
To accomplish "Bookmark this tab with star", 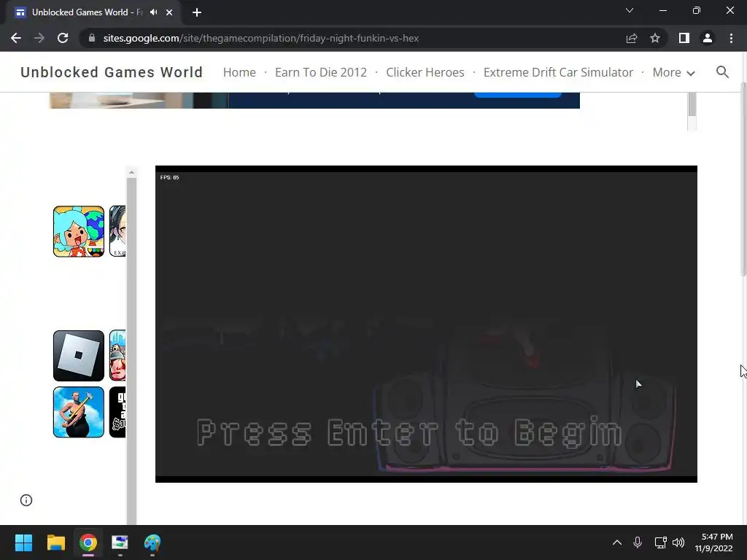I will [x=655, y=38].
